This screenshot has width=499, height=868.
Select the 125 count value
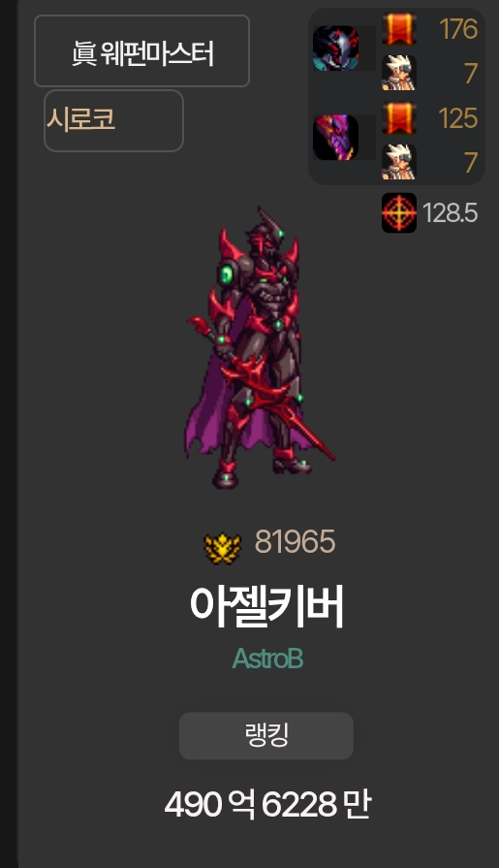458,118
